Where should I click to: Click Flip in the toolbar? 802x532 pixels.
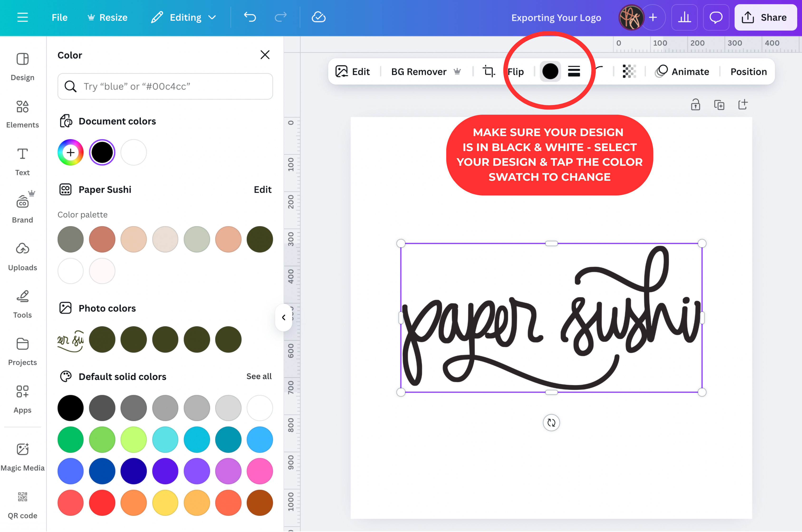pos(516,71)
